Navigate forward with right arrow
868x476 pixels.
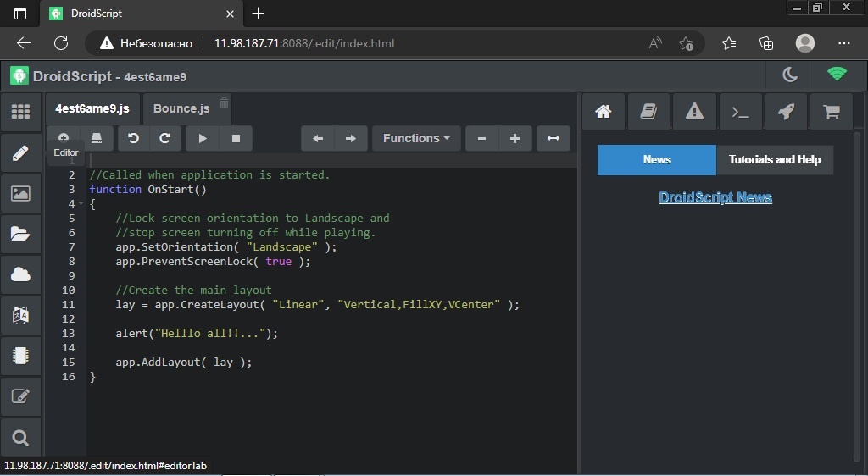351,138
